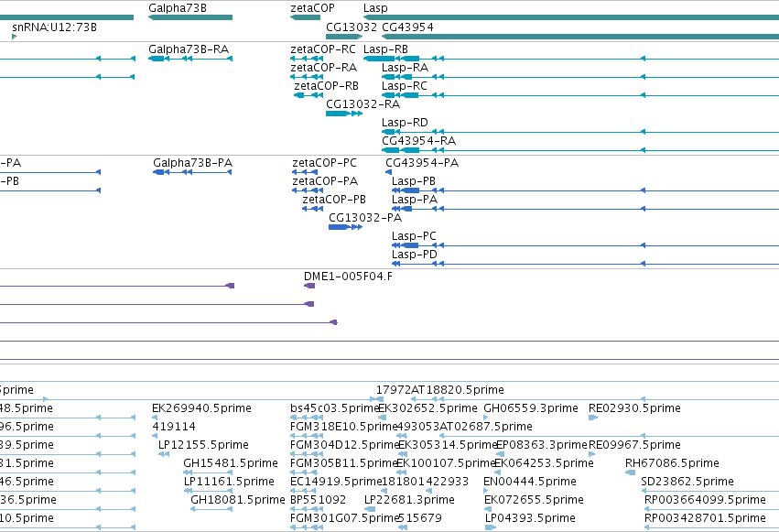Select the LP22681.3prime EST
This screenshot has width=779, height=532.
tap(370, 509)
